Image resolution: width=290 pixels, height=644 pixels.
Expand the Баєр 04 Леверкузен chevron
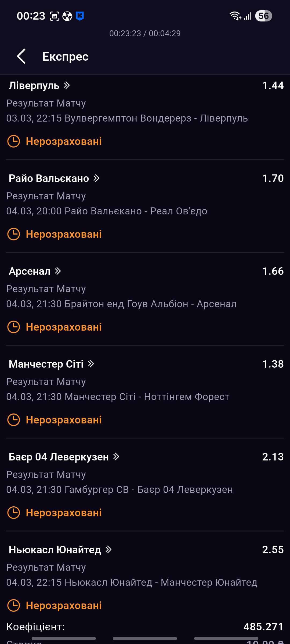pyautogui.click(x=116, y=457)
